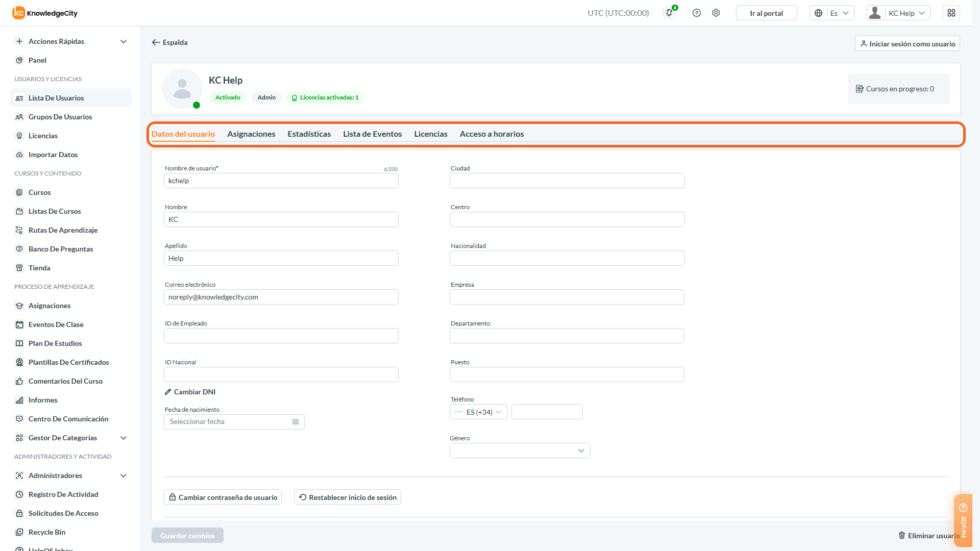The height and width of the screenshot is (551, 980).
Task: Click Restablecer inicio de sesión button
Action: [348, 497]
